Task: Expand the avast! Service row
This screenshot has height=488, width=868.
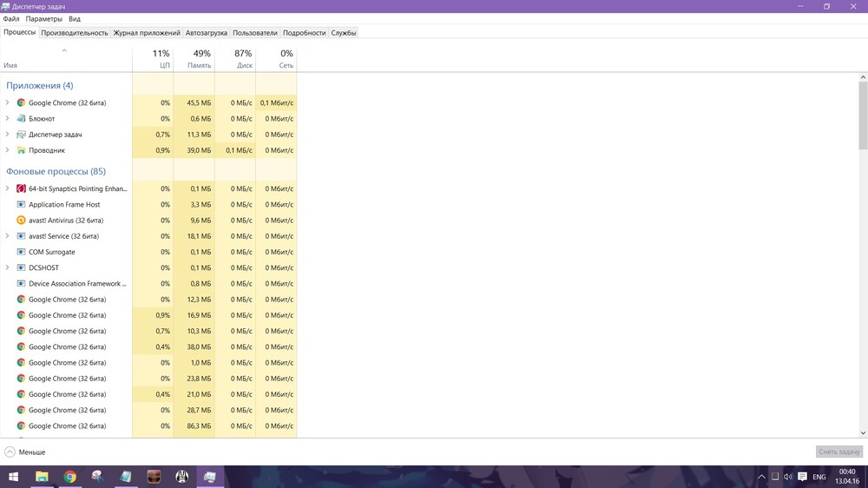Action: pos(7,235)
